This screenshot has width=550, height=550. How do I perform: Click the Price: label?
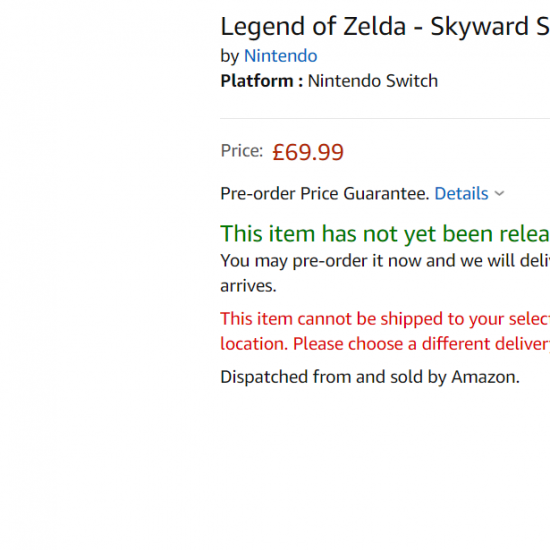(242, 151)
